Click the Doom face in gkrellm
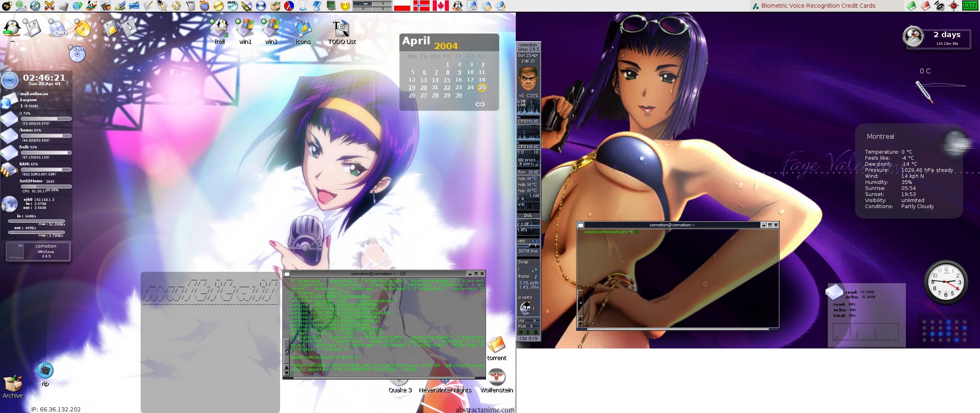Image resolution: width=980 pixels, height=413 pixels. [528, 78]
